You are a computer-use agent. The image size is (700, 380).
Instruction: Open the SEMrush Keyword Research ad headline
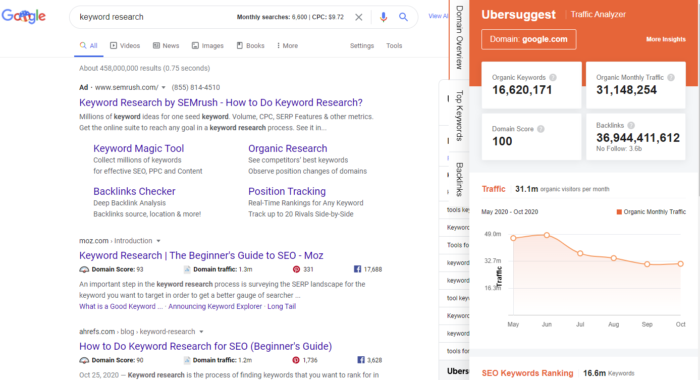tap(221, 102)
